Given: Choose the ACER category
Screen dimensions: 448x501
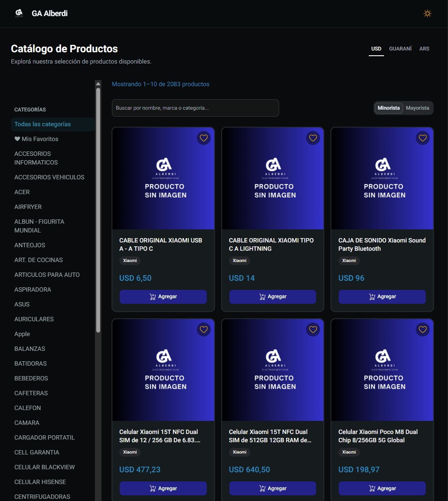Looking at the screenshot, I should tap(53, 192).
